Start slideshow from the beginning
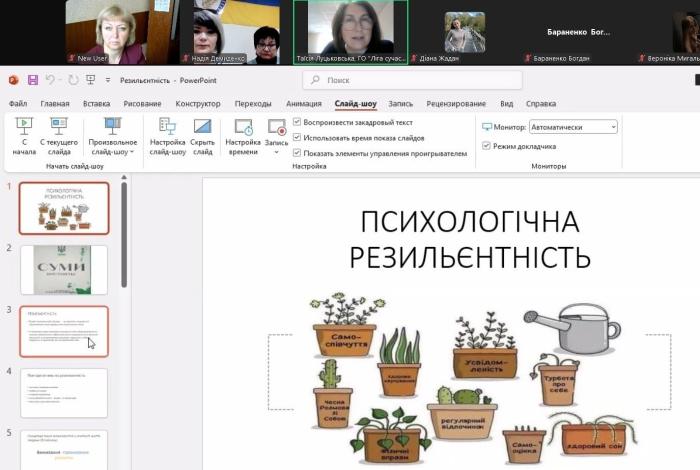This screenshot has width=700, height=470. pyautogui.click(x=24, y=136)
